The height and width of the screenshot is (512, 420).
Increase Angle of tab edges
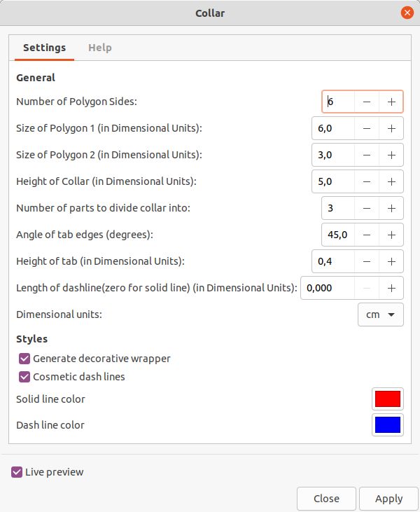[x=391, y=235]
